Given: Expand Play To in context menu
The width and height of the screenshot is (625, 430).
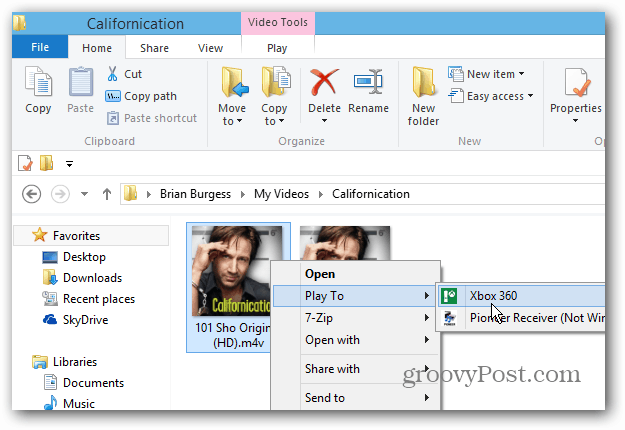Looking at the screenshot, I should (x=356, y=296).
